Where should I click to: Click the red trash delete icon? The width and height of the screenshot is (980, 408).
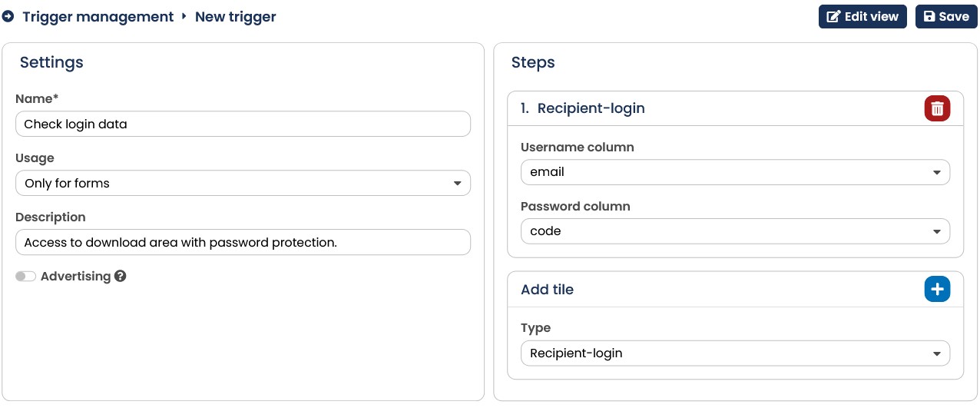[x=937, y=108]
